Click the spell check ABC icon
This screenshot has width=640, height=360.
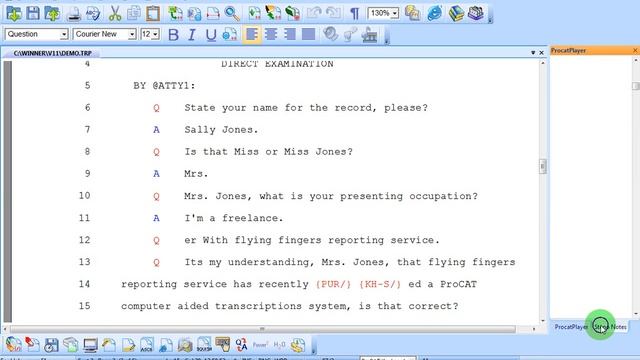point(93,13)
